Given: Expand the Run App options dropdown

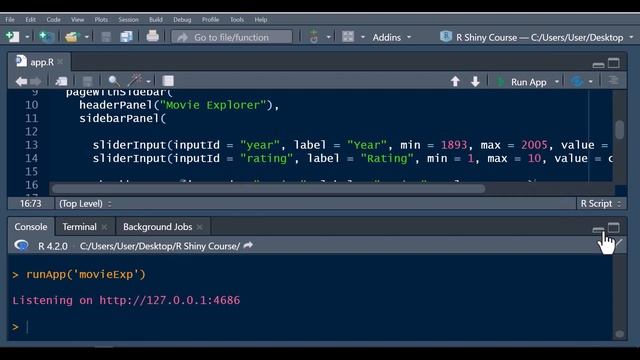Looking at the screenshot, I should [557, 82].
